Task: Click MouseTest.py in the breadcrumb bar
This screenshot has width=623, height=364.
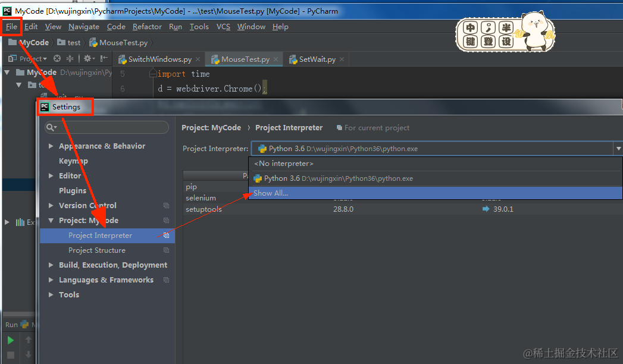Action: pyautogui.click(x=118, y=42)
